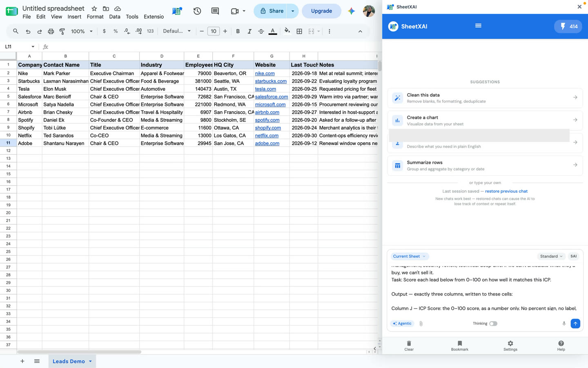Open the font family dropdown

177,31
